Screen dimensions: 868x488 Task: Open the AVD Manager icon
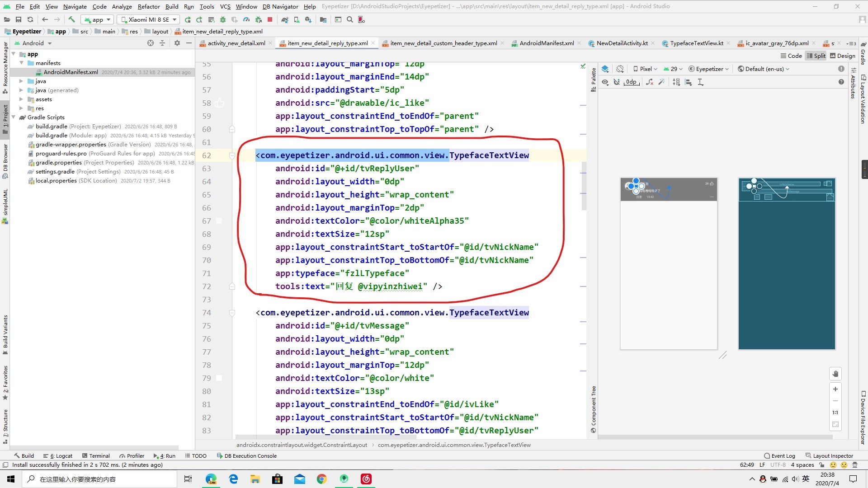(296, 19)
